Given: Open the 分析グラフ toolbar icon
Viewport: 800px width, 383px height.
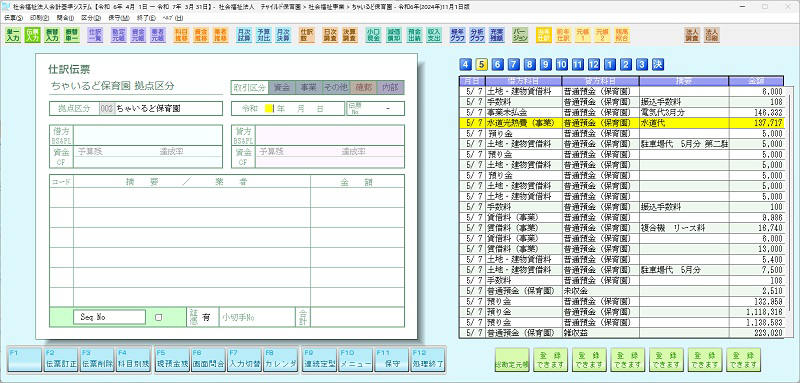Looking at the screenshot, I should 477,35.
